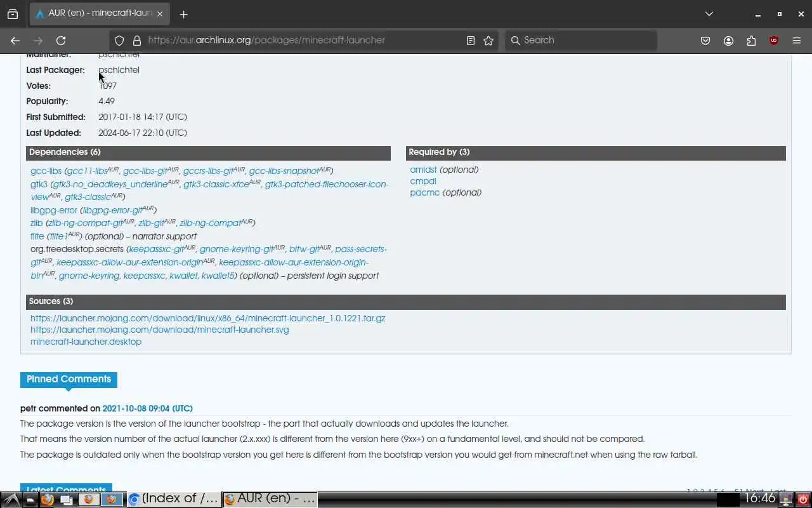Open the kwallet link

click(183, 276)
